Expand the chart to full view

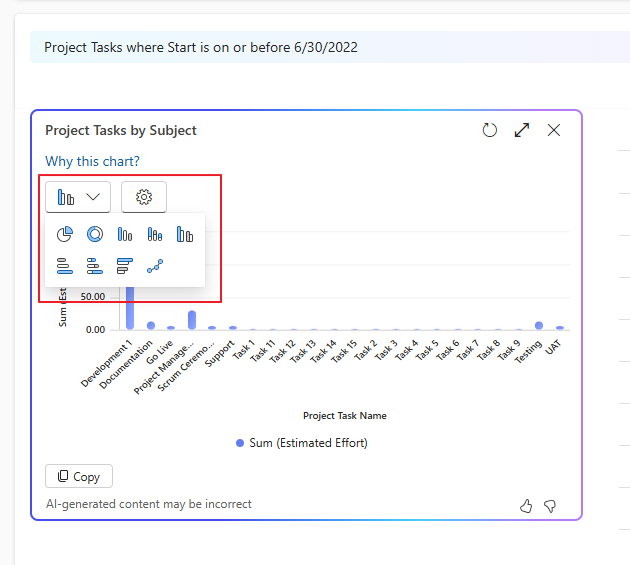point(522,130)
